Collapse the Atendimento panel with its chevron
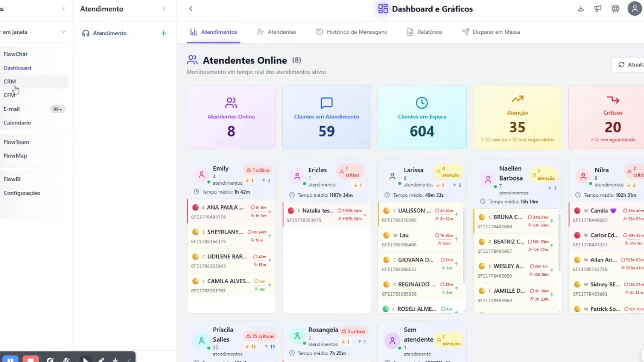This screenshot has height=362, width=644. (x=164, y=9)
